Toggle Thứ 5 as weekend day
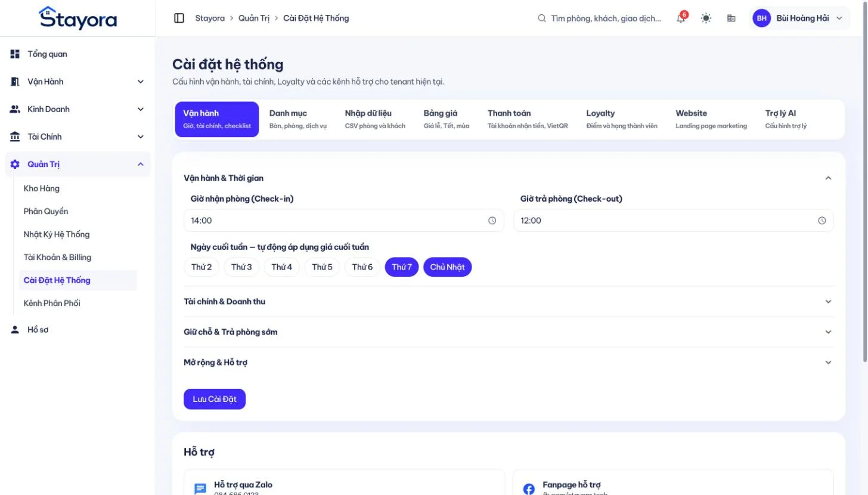 (322, 267)
